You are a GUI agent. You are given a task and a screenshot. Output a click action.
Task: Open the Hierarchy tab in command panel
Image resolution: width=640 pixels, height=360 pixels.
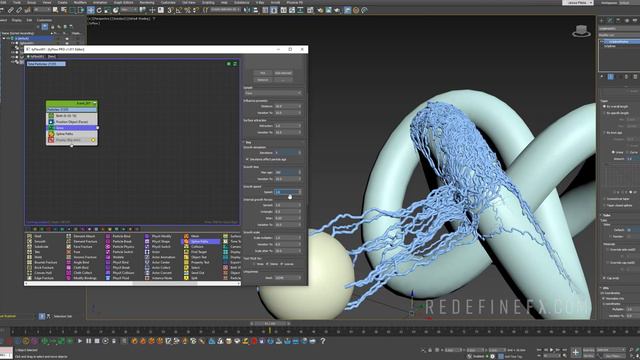(x=618, y=20)
